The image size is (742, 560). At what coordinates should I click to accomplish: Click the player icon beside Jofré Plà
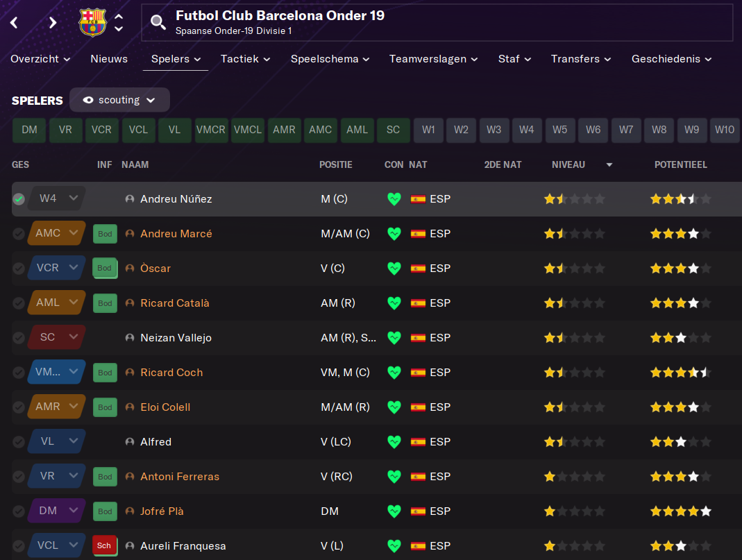click(130, 511)
